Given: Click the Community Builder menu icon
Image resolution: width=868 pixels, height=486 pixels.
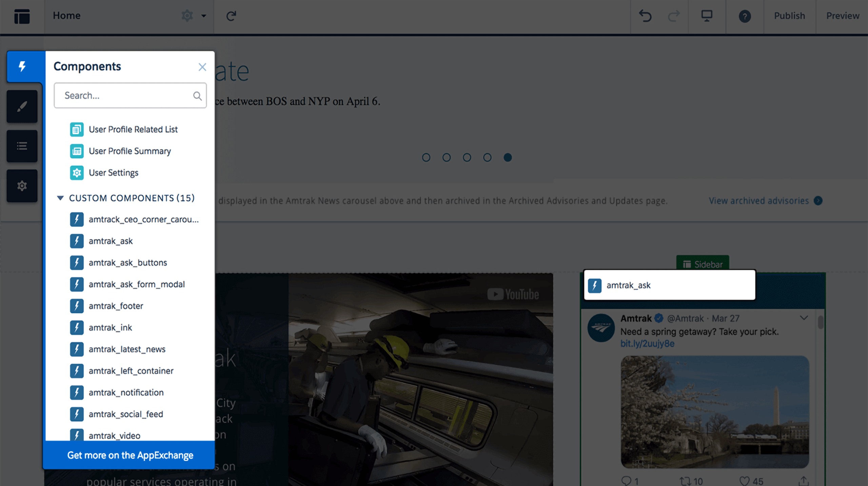Looking at the screenshot, I should pyautogui.click(x=22, y=16).
